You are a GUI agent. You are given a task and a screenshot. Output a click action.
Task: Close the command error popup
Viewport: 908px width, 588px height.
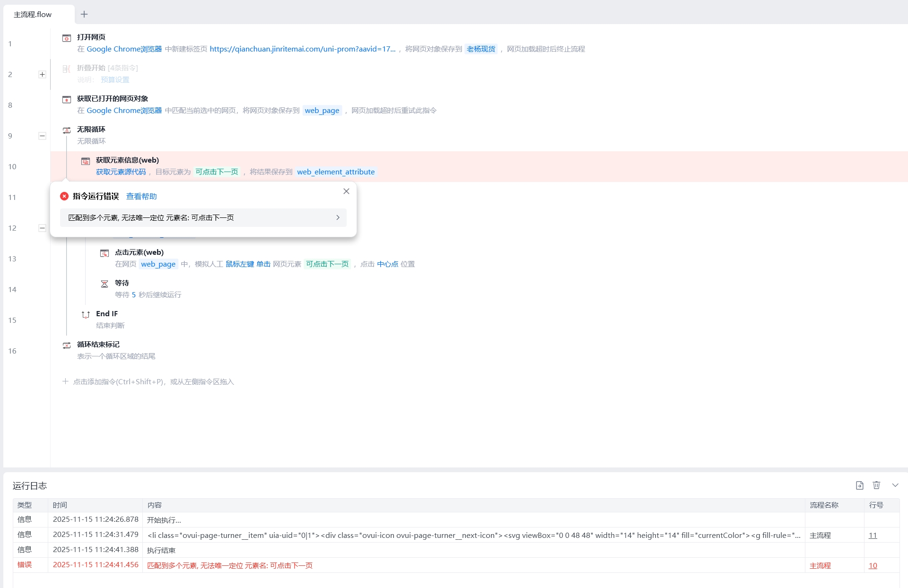point(346,191)
